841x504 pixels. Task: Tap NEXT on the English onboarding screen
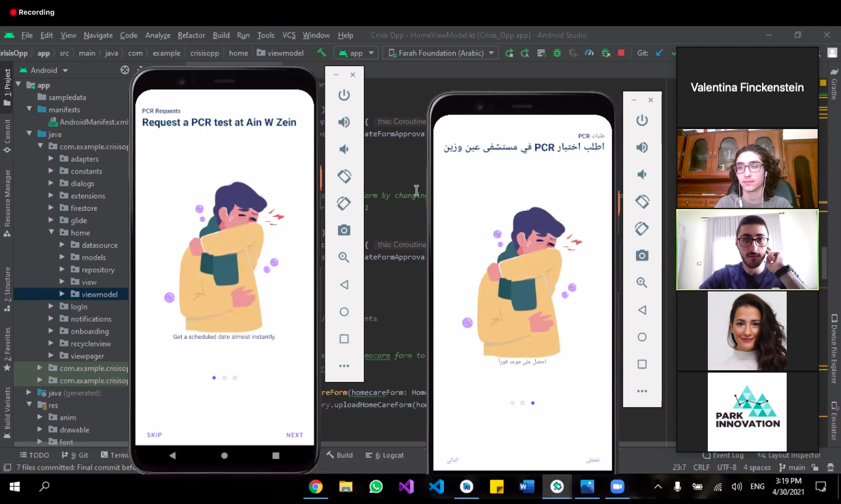pos(294,435)
